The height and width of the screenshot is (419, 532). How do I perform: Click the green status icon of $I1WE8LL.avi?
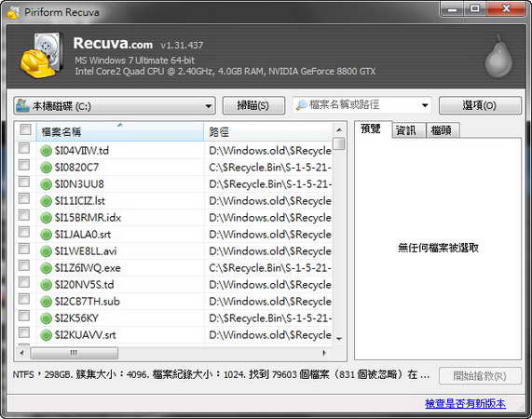[x=46, y=251]
